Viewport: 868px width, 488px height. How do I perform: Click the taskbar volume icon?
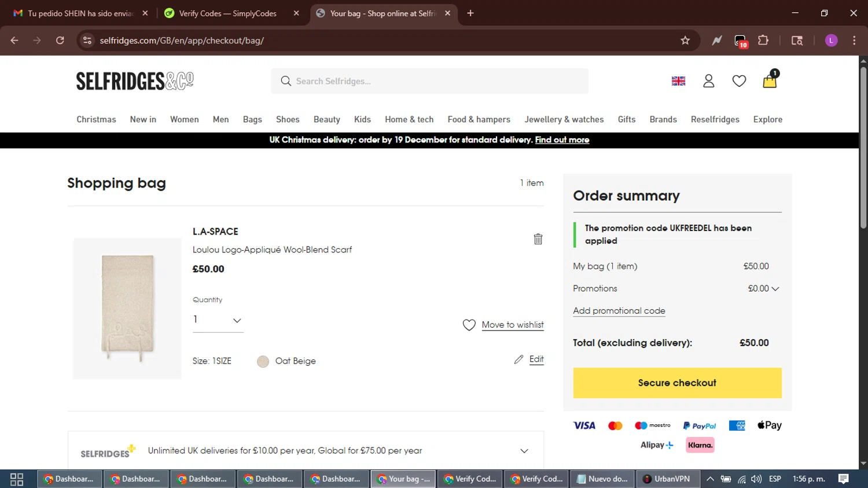click(x=756, y=479)
